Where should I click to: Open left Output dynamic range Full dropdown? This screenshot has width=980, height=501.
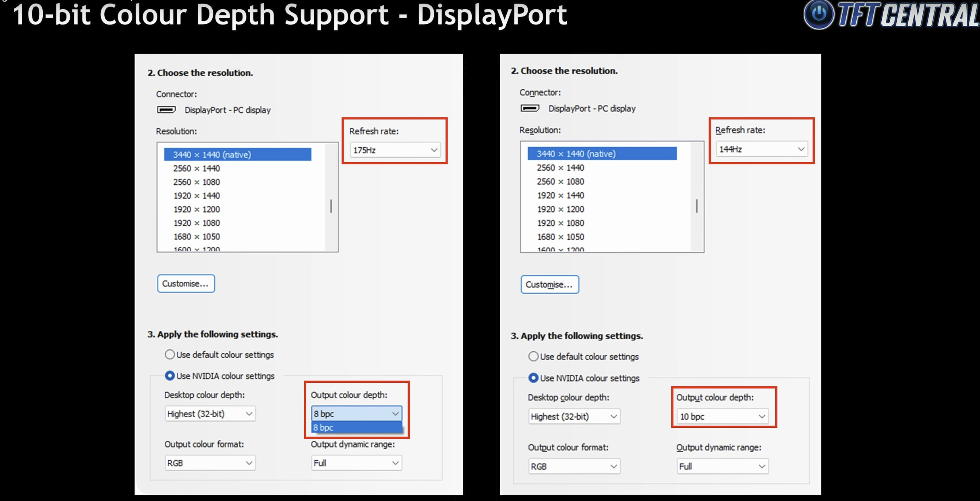click(356, 463)
